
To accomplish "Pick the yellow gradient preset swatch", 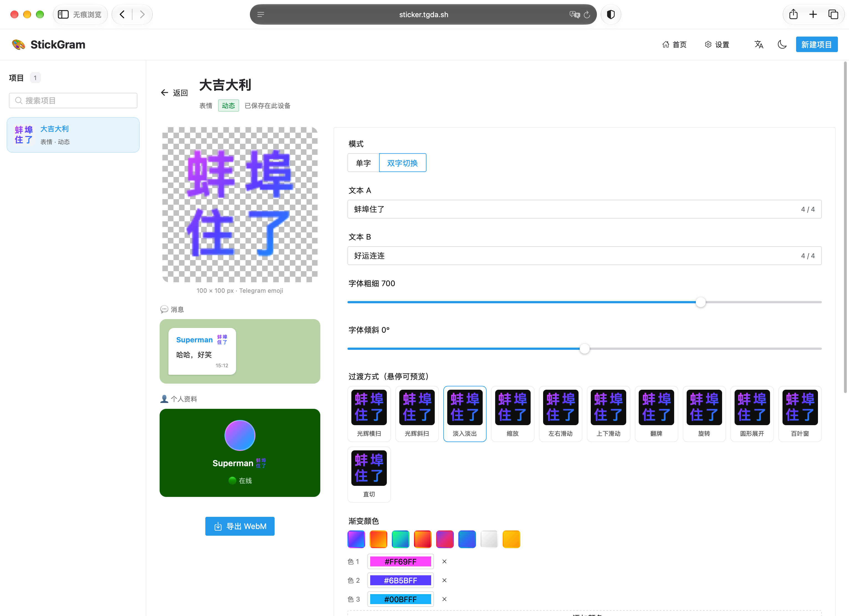I will tap(511, 539).
